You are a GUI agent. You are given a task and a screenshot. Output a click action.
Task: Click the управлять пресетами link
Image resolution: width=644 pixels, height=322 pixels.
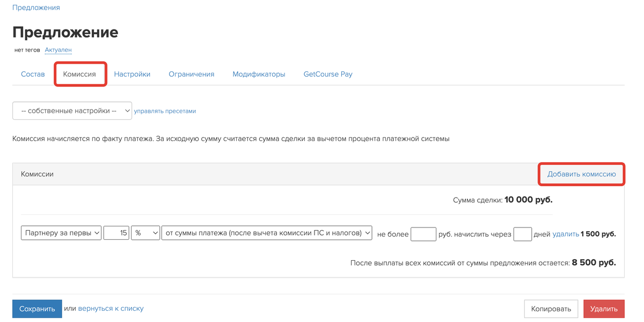point(165,111)
